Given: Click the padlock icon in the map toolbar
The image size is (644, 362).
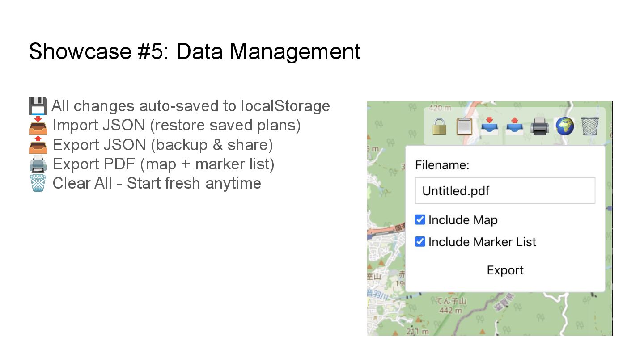Looking at the screenshot, I should 440,126.
